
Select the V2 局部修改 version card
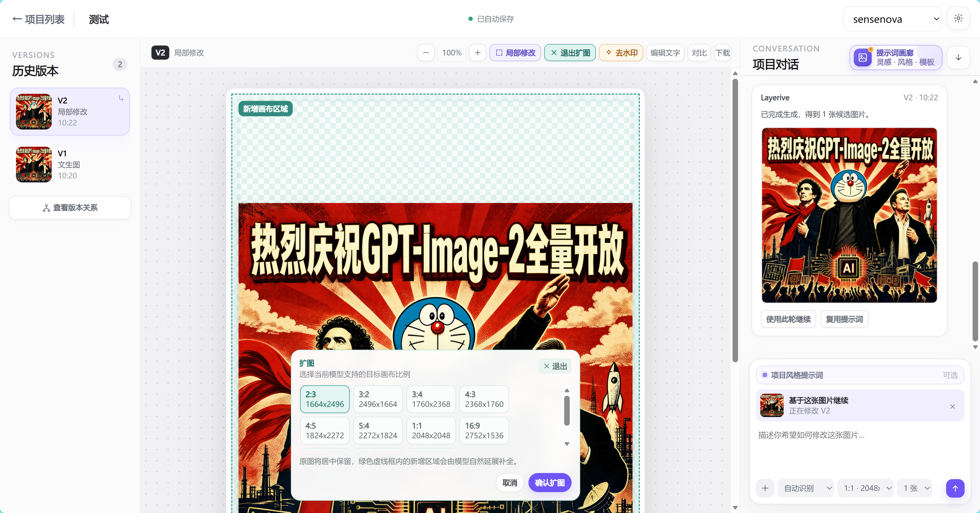[70, 111]
